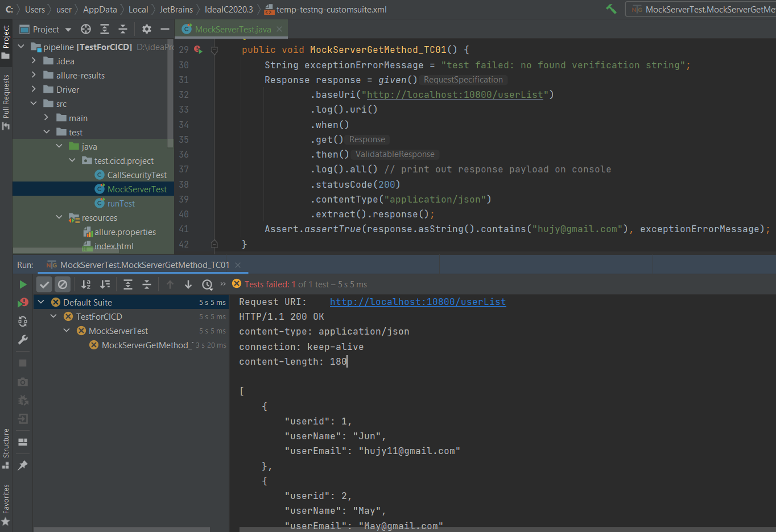Toggle Pin Tab in Run sidebar
The image size is (776, 532).
coord(23,465)
